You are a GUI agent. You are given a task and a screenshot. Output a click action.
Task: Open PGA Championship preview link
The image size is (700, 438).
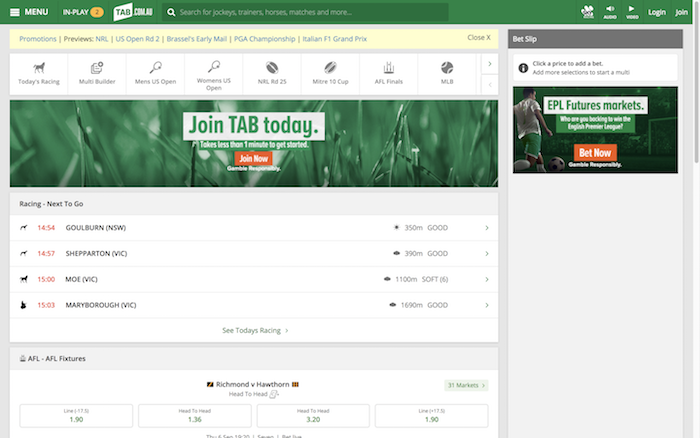click(x=265, y=39)
